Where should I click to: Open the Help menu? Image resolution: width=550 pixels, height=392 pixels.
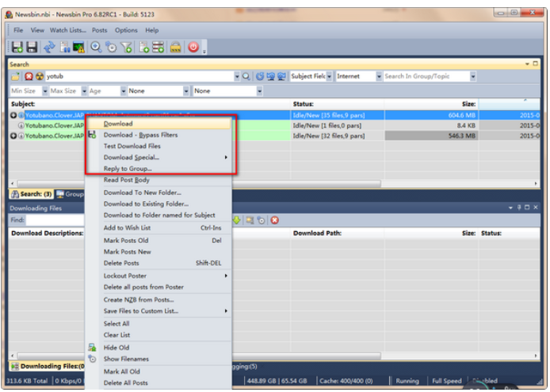point(152,31)
